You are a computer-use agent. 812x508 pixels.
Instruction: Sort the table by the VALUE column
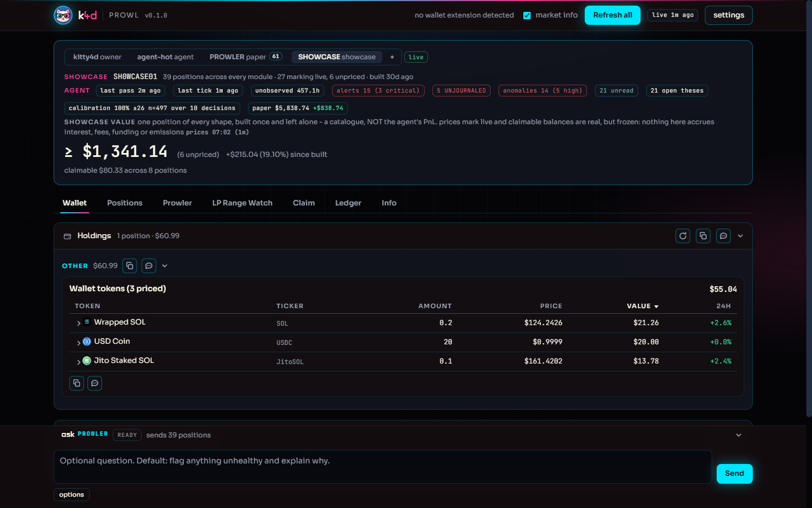point(642,306)
